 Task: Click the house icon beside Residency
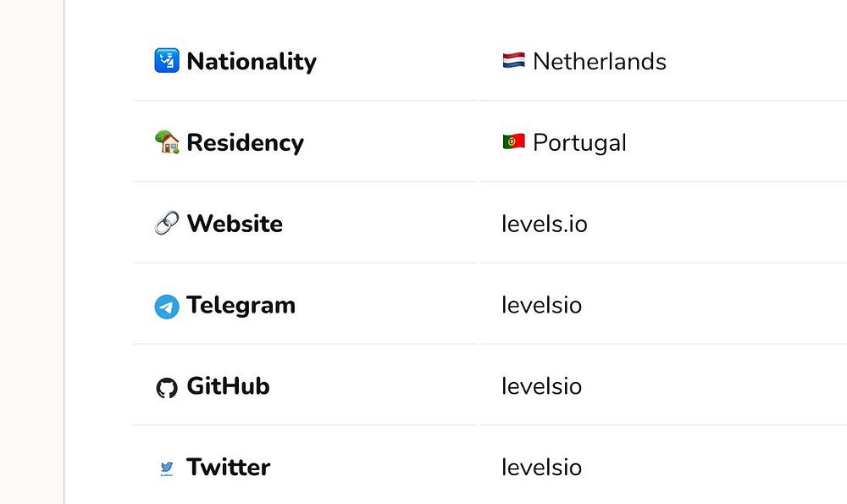click(x=167, y=142)
